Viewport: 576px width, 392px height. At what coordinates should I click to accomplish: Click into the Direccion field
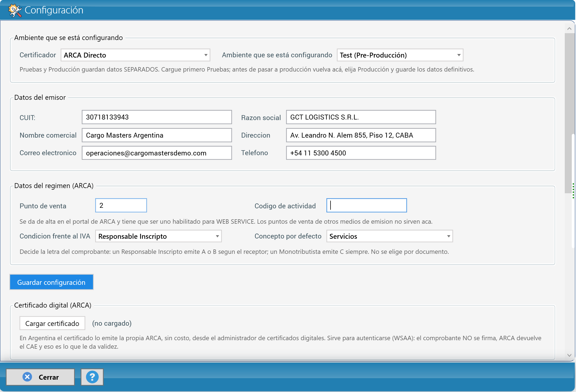tap(361, 135)
